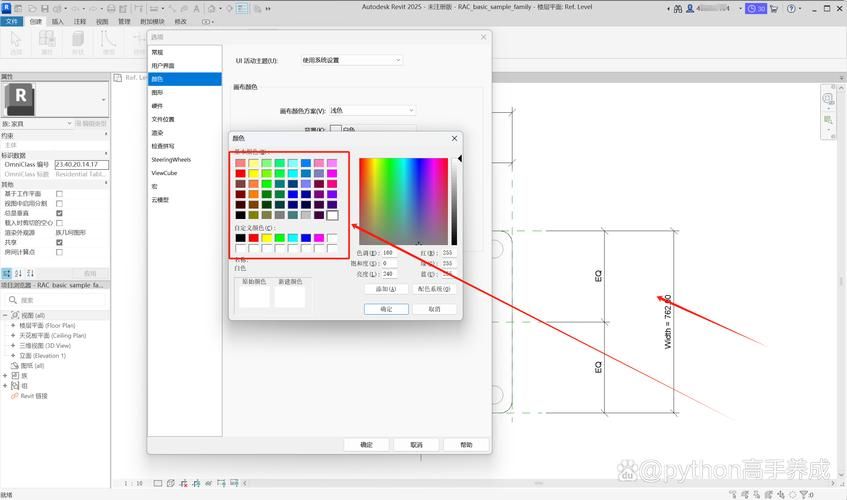
Task: Open the 文件 menu tab
Action: (11, 22)
